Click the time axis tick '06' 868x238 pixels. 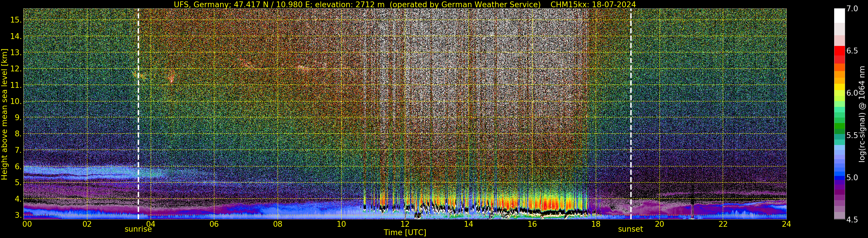[214, 224]
